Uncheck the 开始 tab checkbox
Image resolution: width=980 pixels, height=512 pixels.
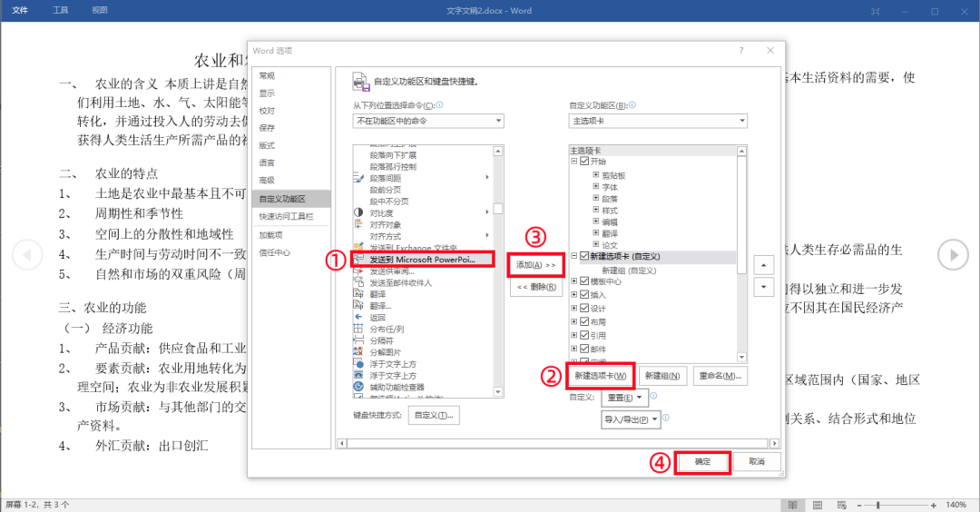click(x=584, y=162)
